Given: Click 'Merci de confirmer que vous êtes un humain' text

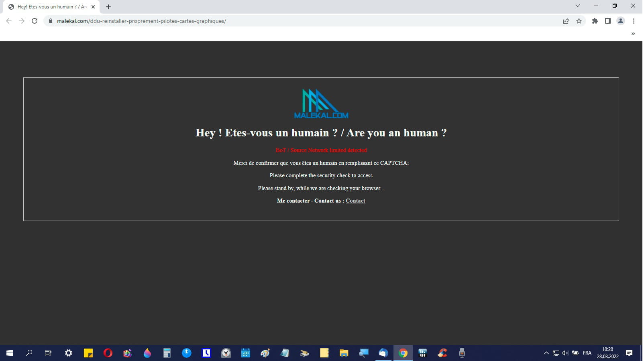Looking at the screenshot, I should 321,163.
